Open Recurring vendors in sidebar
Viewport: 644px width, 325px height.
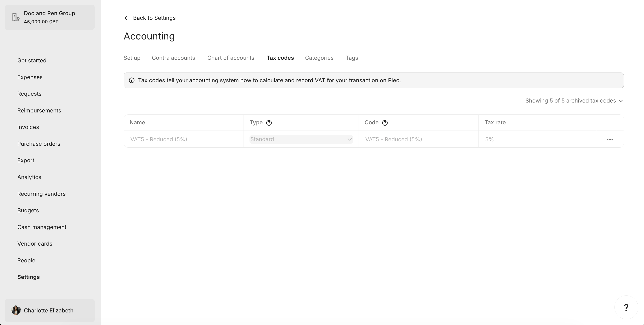click(41, 194)
